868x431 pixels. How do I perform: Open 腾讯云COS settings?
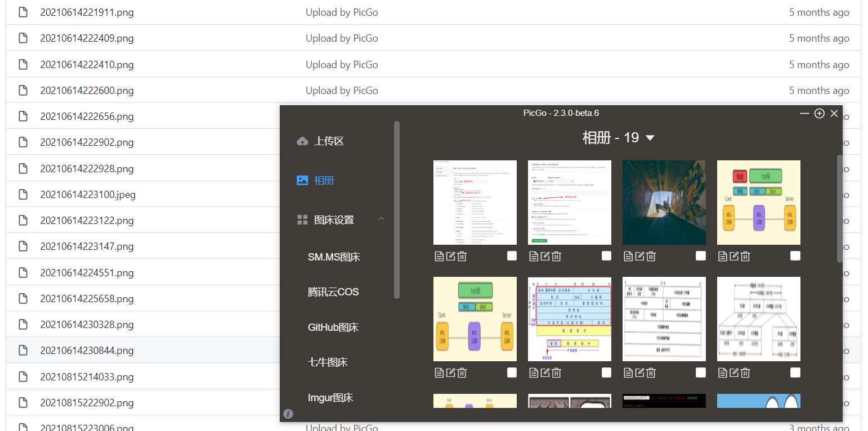pos(333,292)
